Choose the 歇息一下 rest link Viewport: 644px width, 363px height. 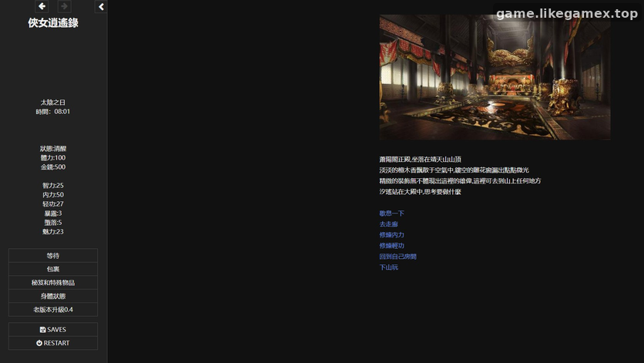[x=391, y=213]
